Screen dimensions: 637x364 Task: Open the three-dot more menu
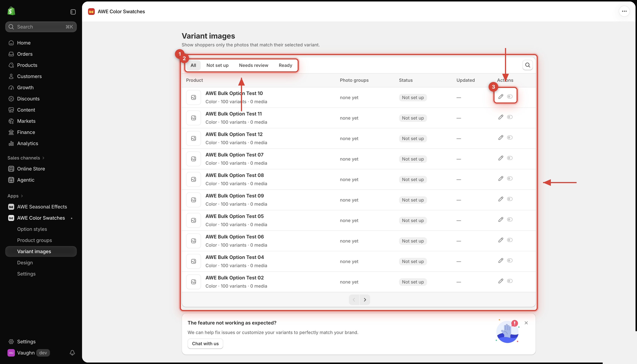[624, 11]
